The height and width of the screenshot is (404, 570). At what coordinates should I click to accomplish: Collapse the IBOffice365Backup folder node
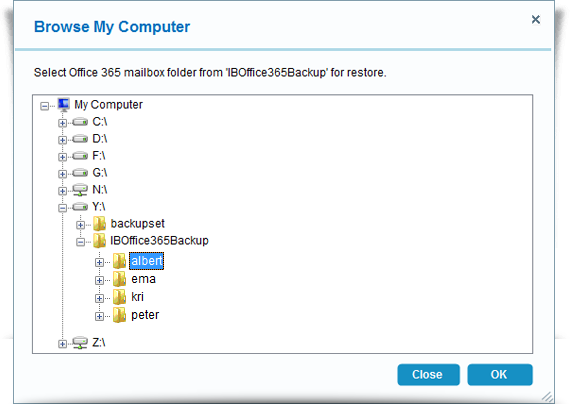[x=81, y=242]
